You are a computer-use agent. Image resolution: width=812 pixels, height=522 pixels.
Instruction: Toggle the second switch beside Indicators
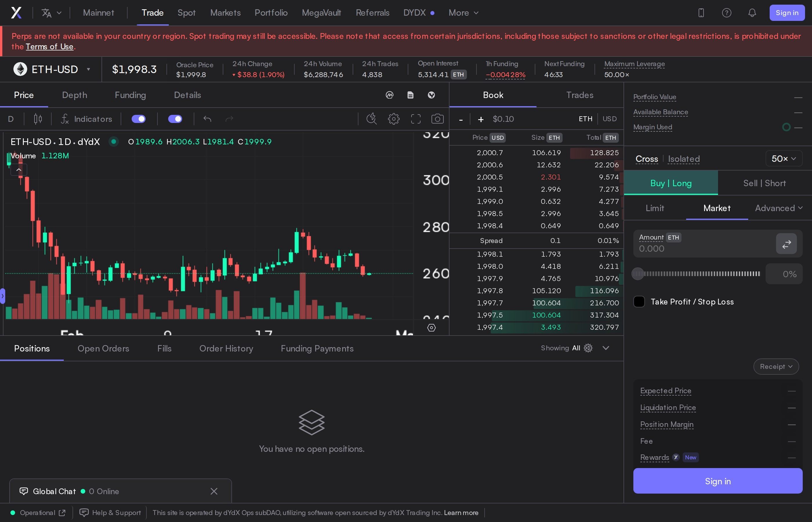[175, 119]
